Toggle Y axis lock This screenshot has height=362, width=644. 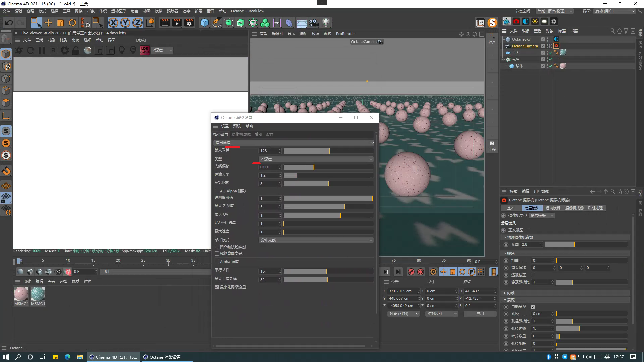click(125, 23)
